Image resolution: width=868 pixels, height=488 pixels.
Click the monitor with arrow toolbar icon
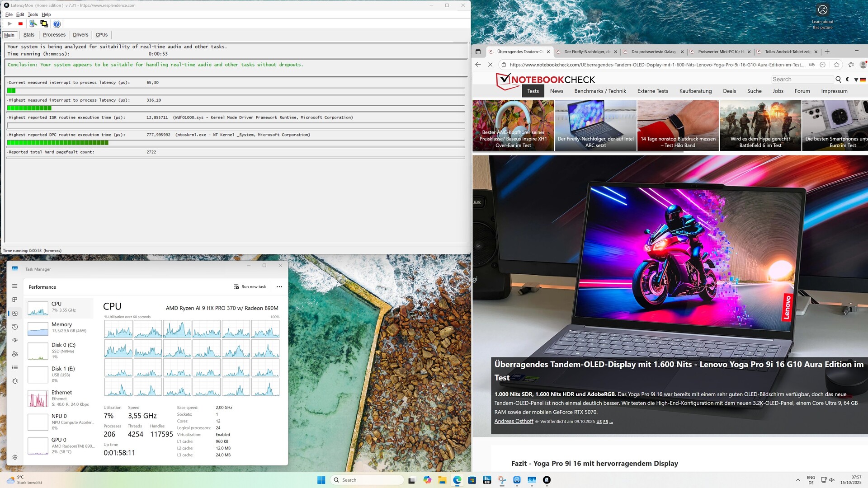click(x=33, y=24)
